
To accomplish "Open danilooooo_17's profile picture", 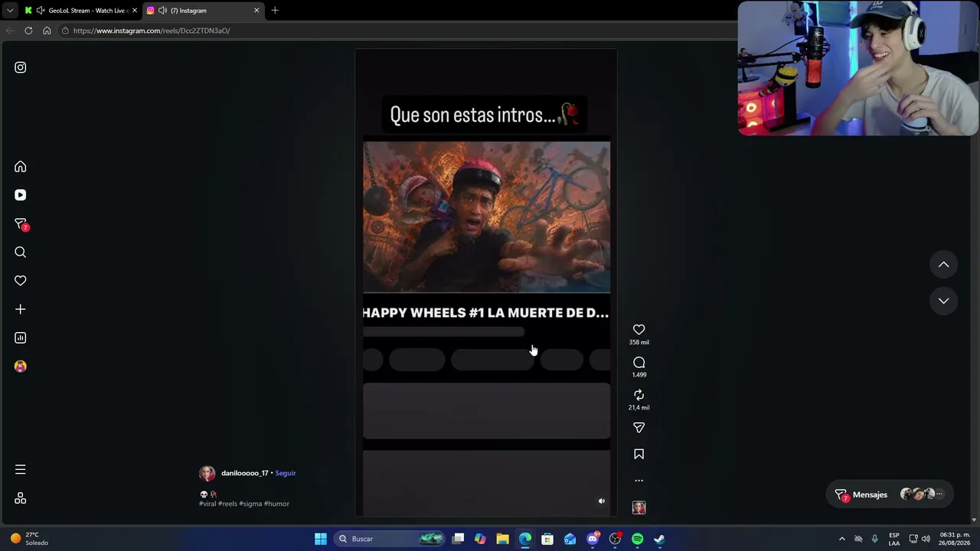I will coord(207,474).
